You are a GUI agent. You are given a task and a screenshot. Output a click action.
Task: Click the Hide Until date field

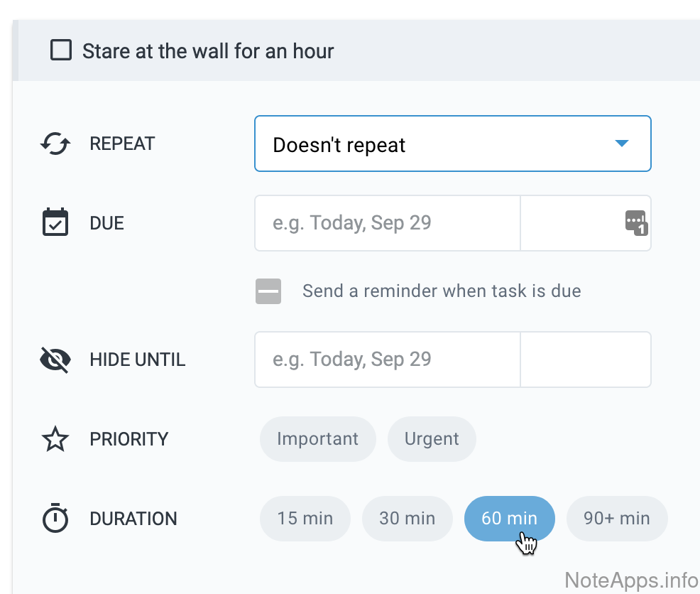(387, 360)
